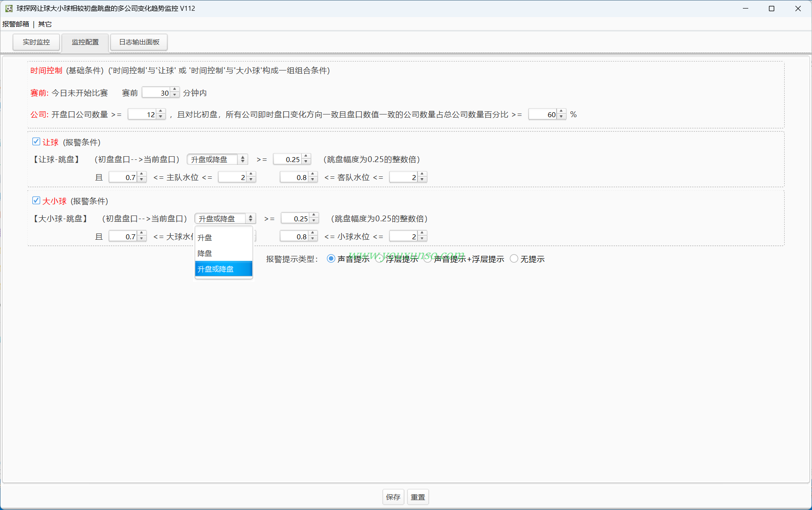Increase the 小球水位 upper bound 2
812x510 pixels.
tap(422, 233)
